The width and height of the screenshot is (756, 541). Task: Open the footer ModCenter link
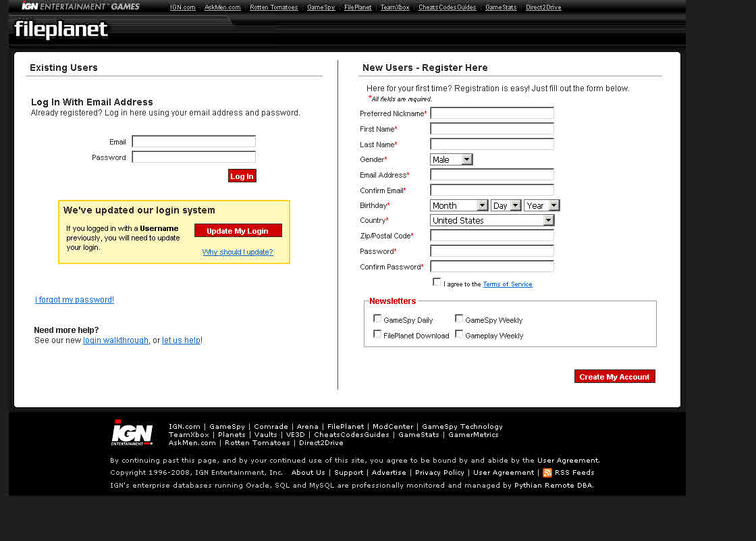[393, 427]
